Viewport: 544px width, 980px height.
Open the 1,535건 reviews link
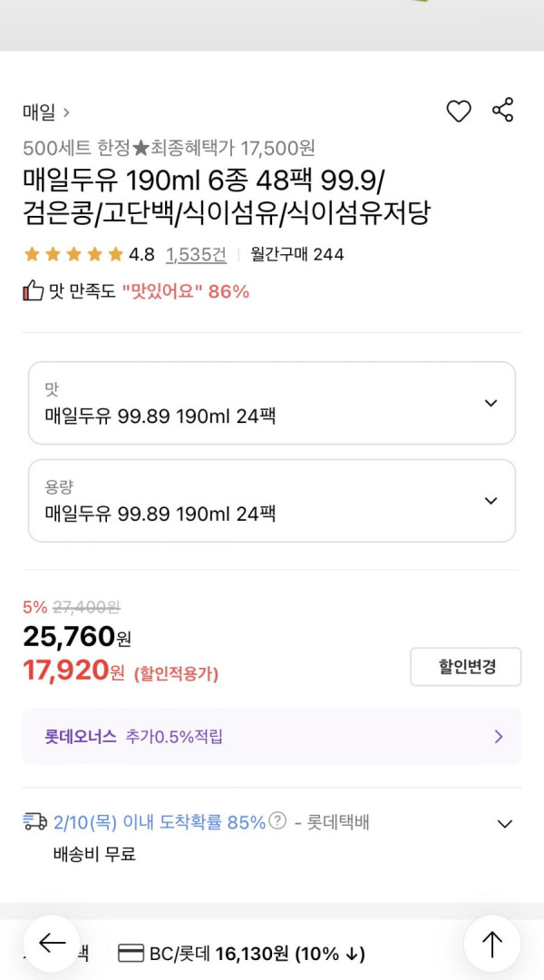coord(196,254)
